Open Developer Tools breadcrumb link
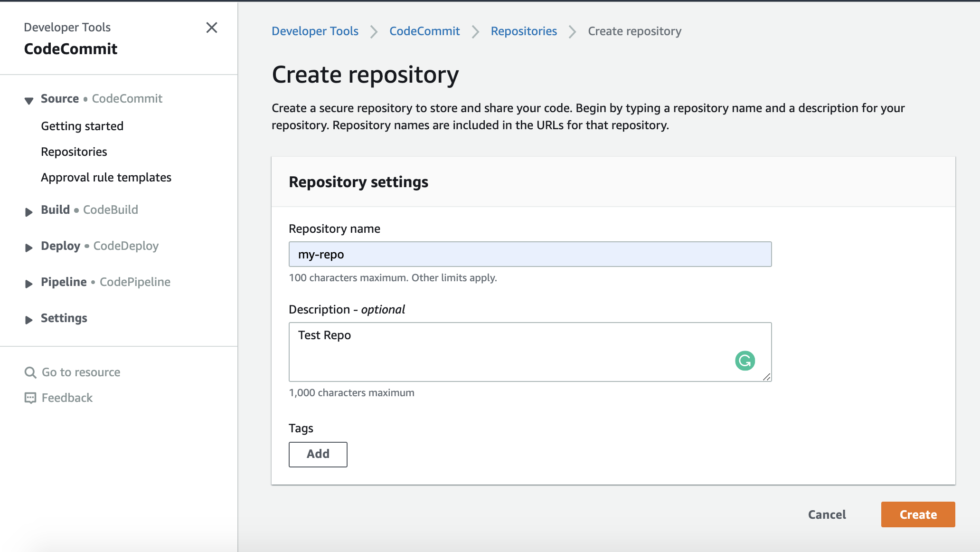This screenshot has width=980, height=552. (315, 31)
